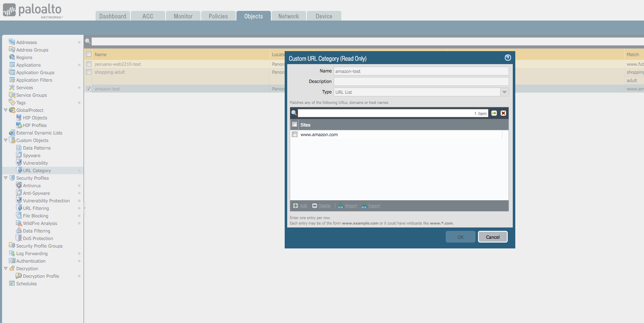Click the Log Forwarding icon
Screen dimensions: 644x323
click(12, 253)
